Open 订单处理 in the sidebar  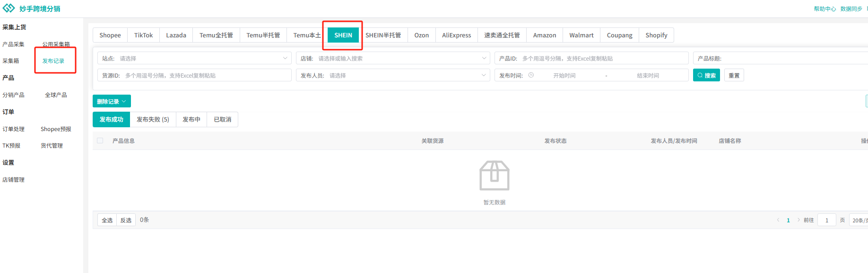click(x=13, y=129)
